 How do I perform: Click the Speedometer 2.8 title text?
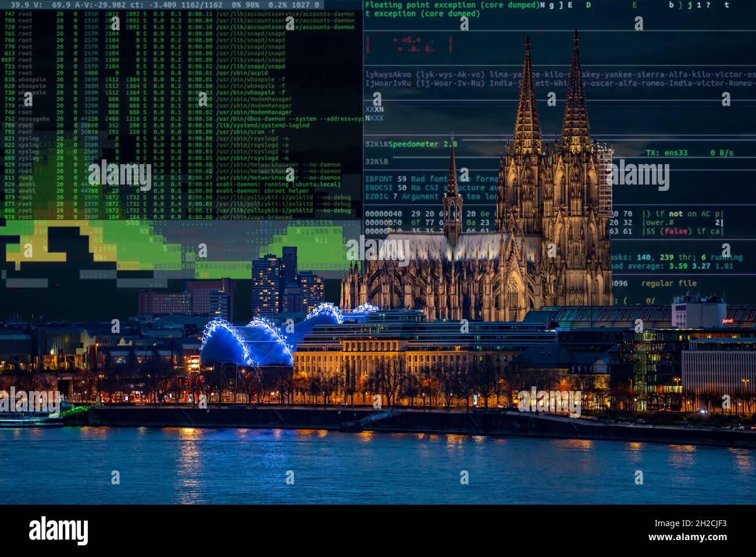click(422, 144)
